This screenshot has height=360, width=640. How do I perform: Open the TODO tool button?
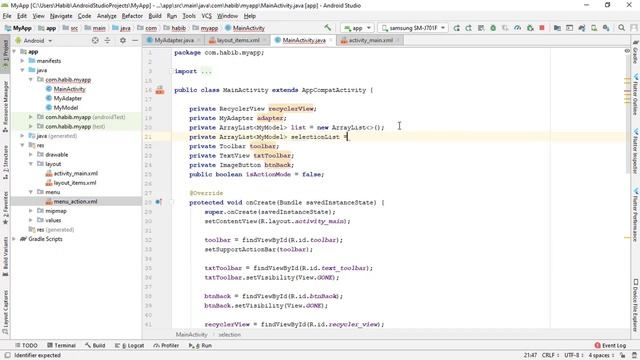(26, 345)
